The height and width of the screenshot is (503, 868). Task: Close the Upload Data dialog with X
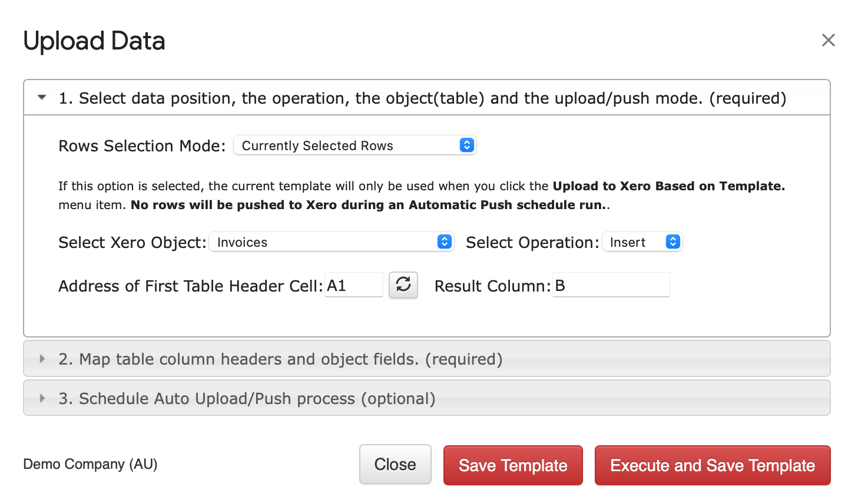coord(828,40)
